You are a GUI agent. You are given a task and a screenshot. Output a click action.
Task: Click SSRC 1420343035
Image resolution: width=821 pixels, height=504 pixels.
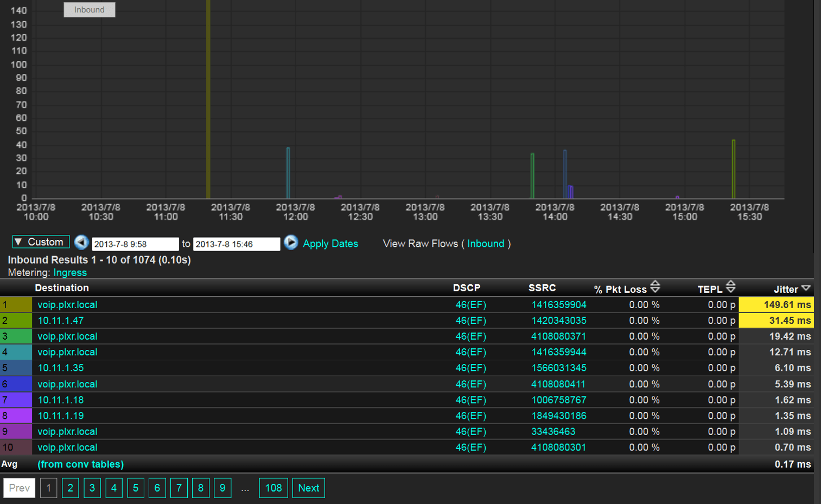pos(559,321)
